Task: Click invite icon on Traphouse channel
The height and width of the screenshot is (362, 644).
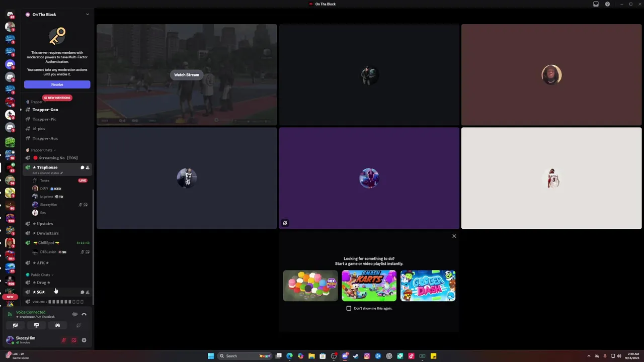Action: coord(88,167)
